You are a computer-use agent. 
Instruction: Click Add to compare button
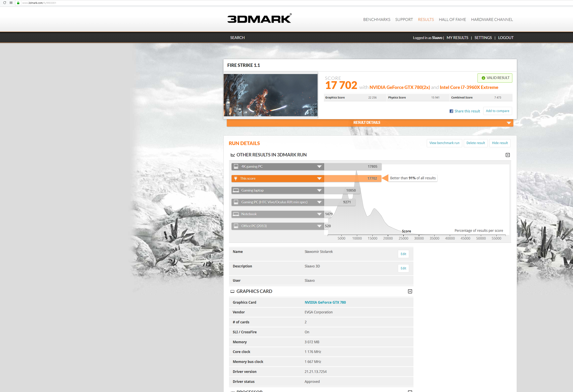pos(497,111)
